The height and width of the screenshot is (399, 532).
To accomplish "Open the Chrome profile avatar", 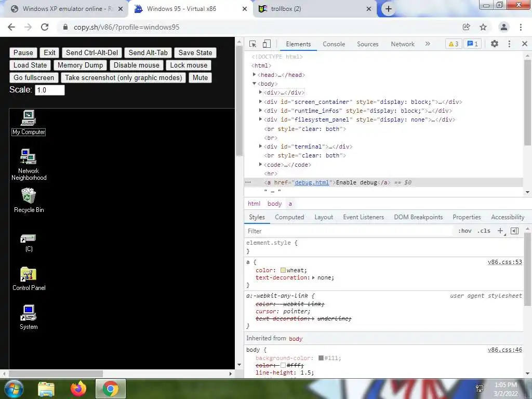I will pyautogui.click(x=504, y=27).
